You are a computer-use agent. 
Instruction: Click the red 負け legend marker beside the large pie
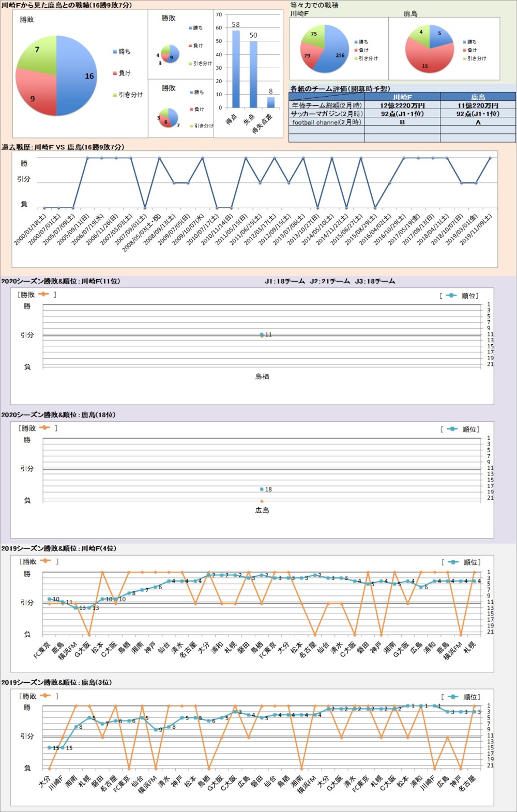pos(115,73)
